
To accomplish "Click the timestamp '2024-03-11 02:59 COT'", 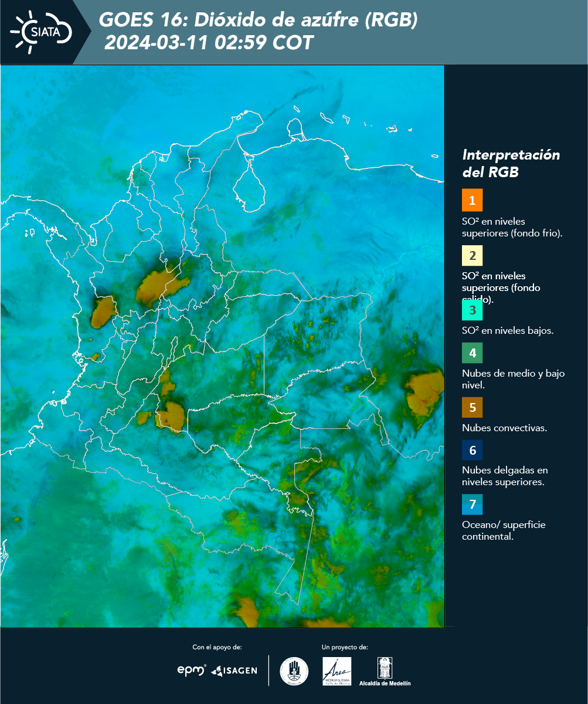I will (209, 43).
